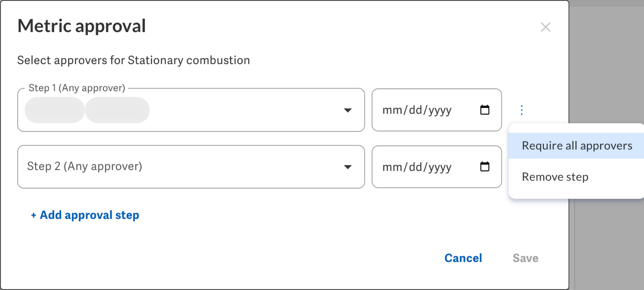Focus the month segment of Step 1 date
The width and height of the screenshot is (644, 290).
click(393, 110)
